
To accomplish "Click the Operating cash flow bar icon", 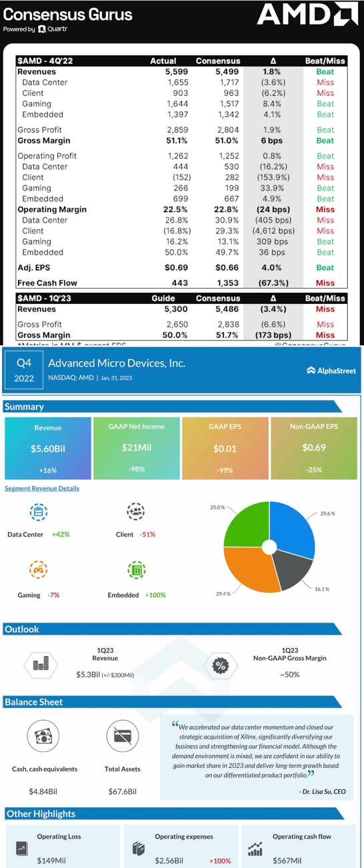I will (255, 849).
